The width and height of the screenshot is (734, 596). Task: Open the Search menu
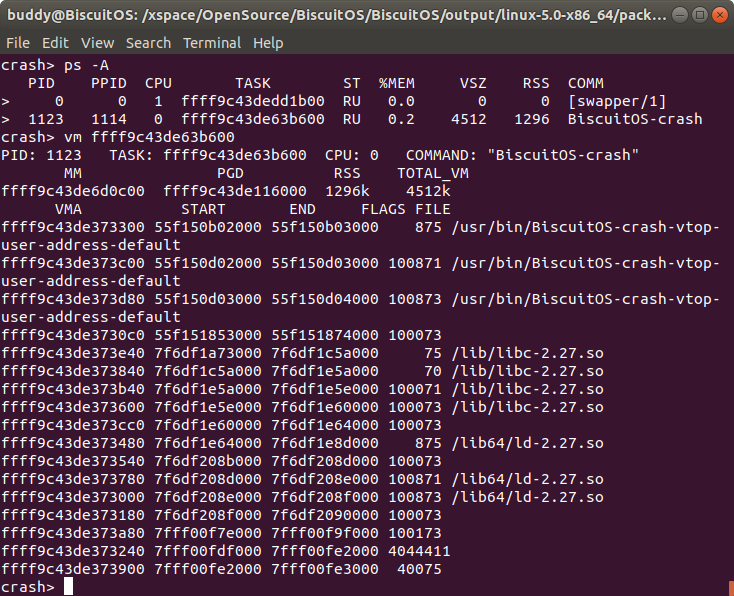[x=148, y=43]
